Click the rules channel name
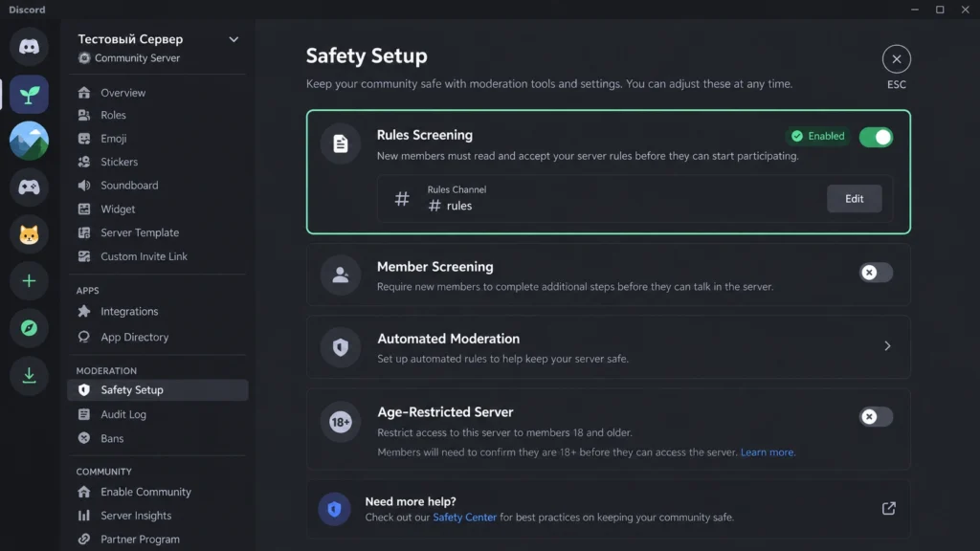This screenshot has width=980, height=551. tap(451, 206)
